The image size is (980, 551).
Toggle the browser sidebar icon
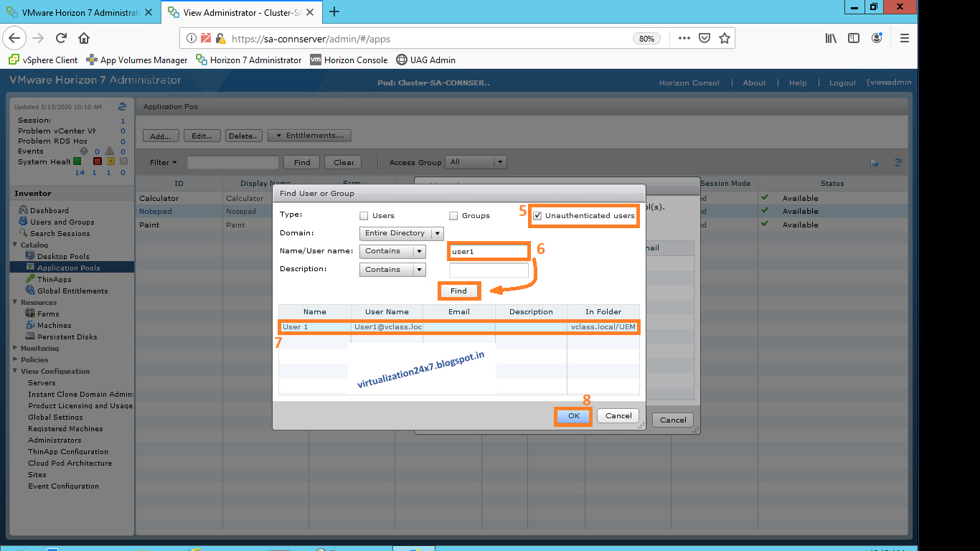coord(854,38)
